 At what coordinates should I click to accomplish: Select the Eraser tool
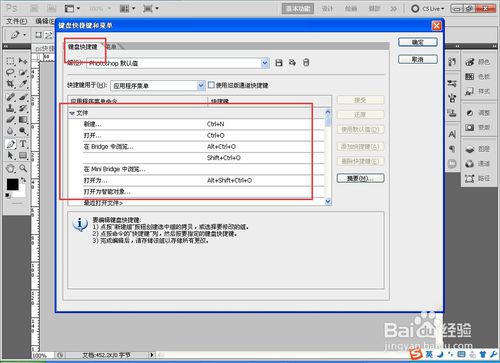(x=10, y=119)
